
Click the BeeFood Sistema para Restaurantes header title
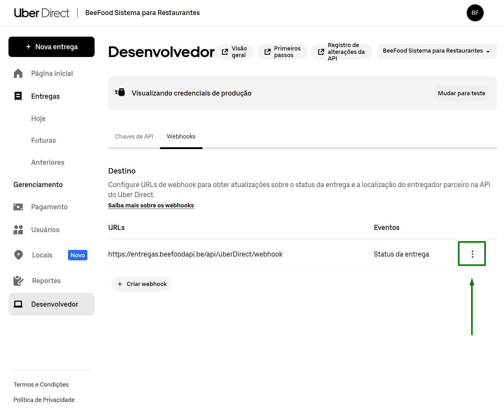(x=143, y=13)
